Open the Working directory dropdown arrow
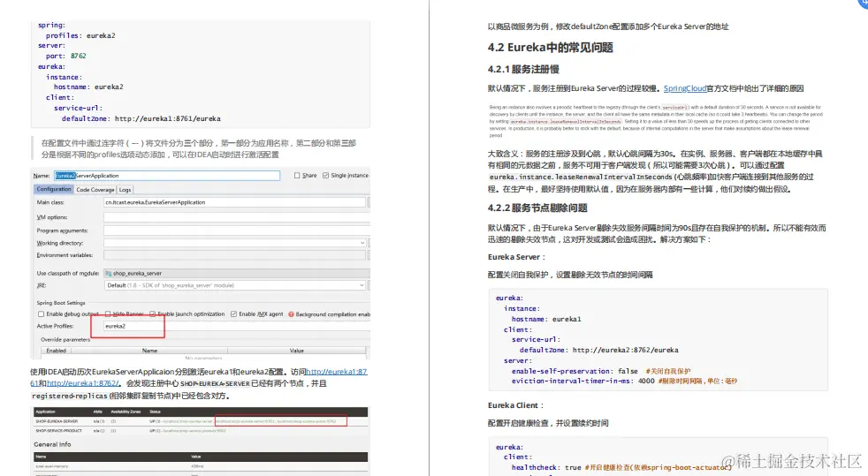 click(362, 243)
